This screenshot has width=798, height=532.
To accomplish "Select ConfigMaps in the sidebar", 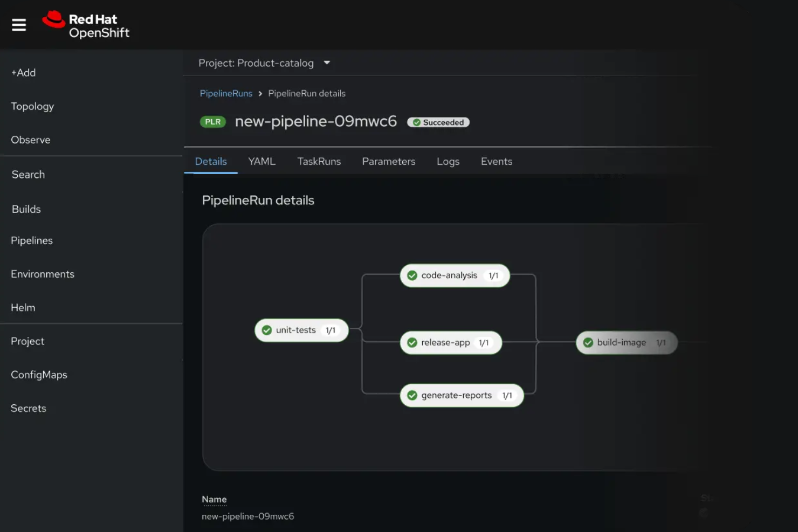I will (x=39, y=375).
